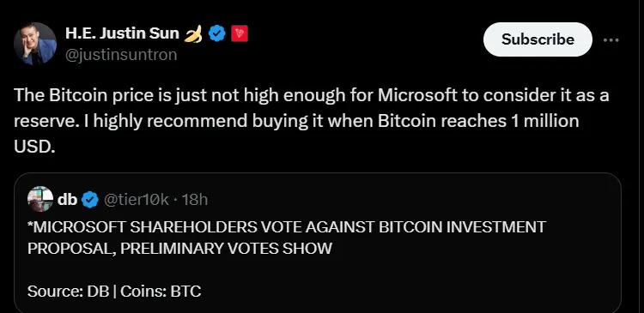Screen dimensions: 644x313
Task: Click the Source: DB | Coins: BTC line
Action: 114,292
